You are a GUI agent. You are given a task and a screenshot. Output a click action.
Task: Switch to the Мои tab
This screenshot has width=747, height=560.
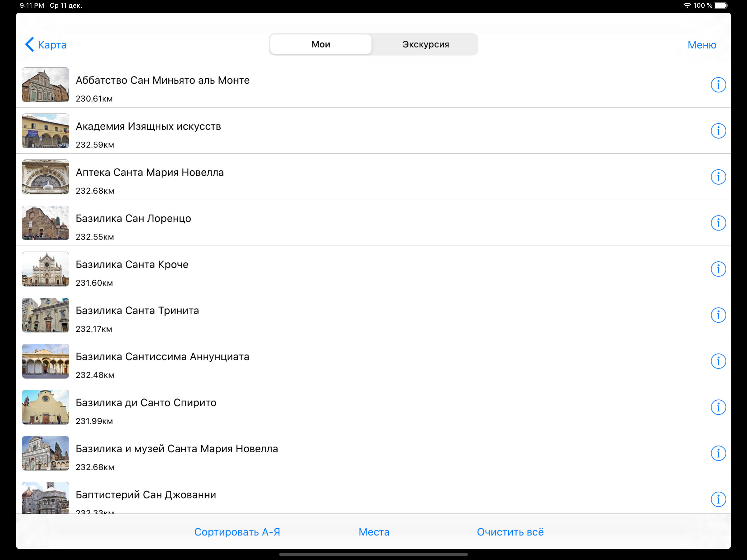tap(320, 44)
